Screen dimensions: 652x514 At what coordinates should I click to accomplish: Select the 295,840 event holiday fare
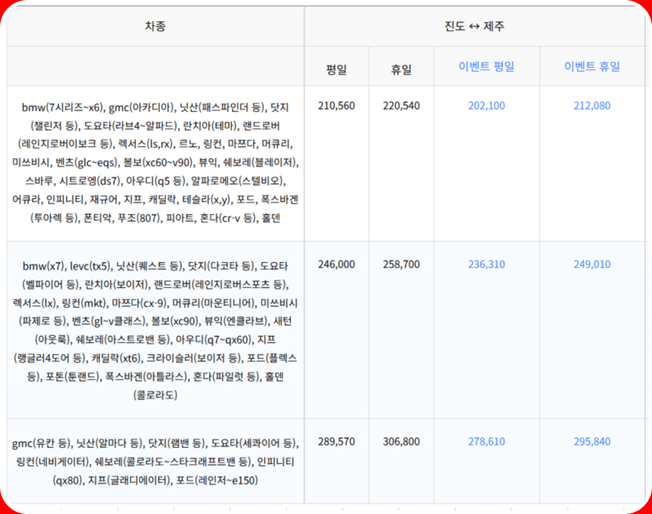[592, 441]
